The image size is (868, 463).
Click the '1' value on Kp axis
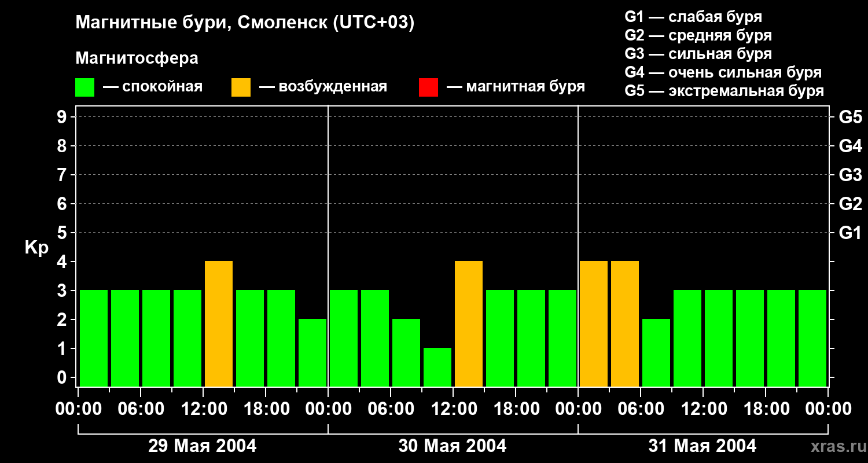point(63,348)
